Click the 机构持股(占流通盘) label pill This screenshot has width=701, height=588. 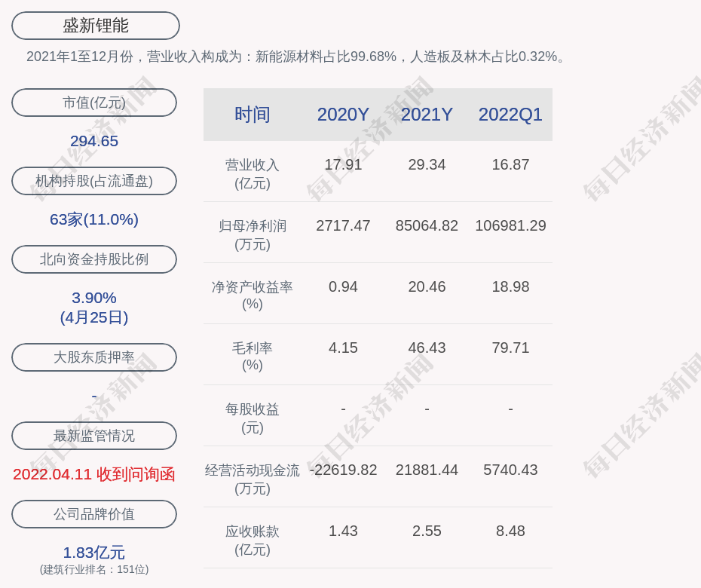[x=94, y=181]
